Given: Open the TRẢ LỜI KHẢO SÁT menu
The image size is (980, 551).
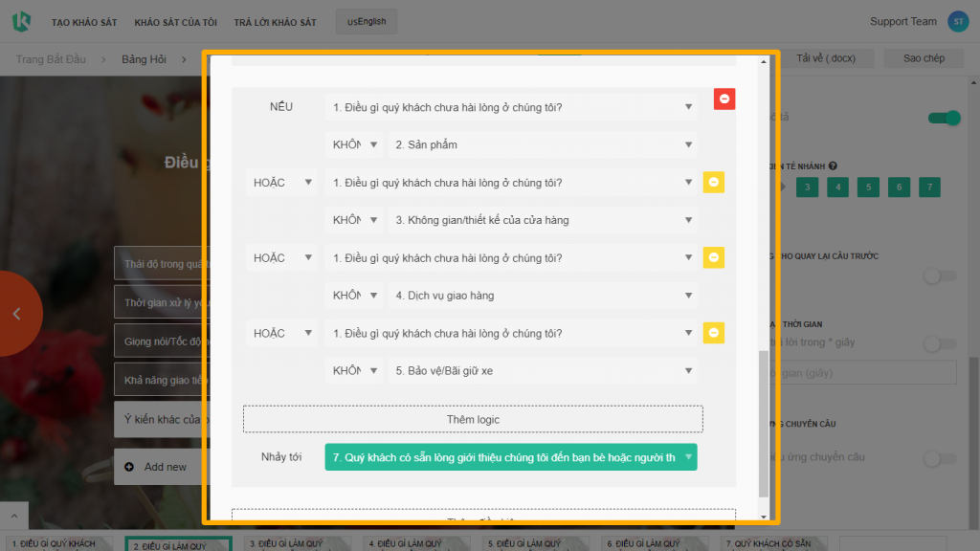Looking at the screenshot, I should (275, 23).
